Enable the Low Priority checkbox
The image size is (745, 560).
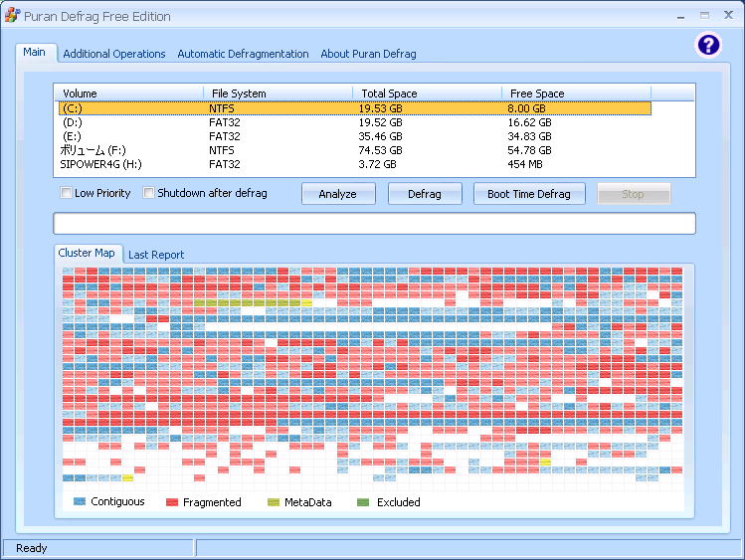67,193
